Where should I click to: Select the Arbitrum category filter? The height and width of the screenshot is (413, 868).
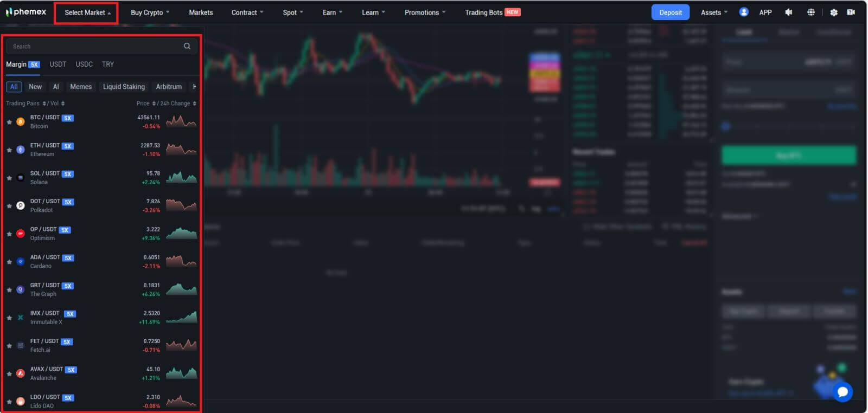tap(169, 87)
